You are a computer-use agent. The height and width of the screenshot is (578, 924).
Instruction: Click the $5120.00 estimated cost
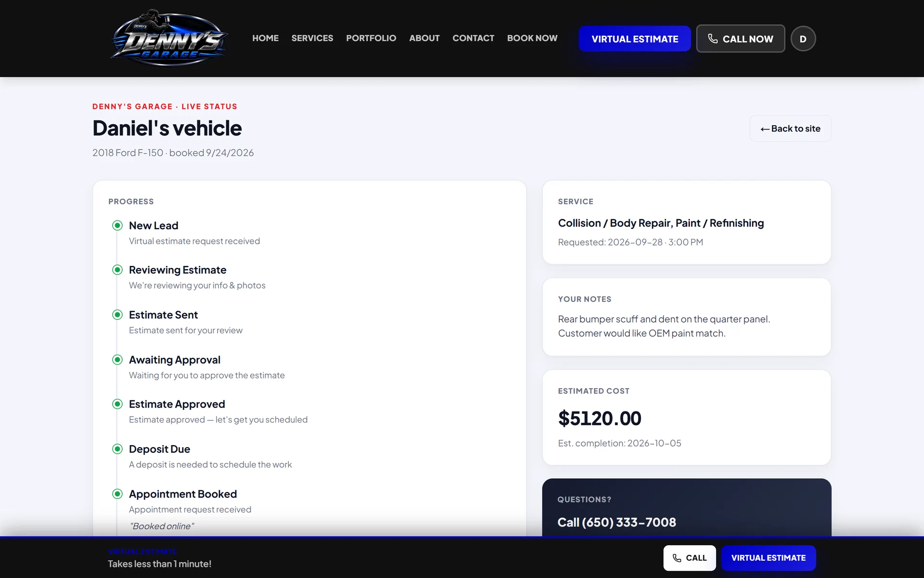[x=600, y=418]
